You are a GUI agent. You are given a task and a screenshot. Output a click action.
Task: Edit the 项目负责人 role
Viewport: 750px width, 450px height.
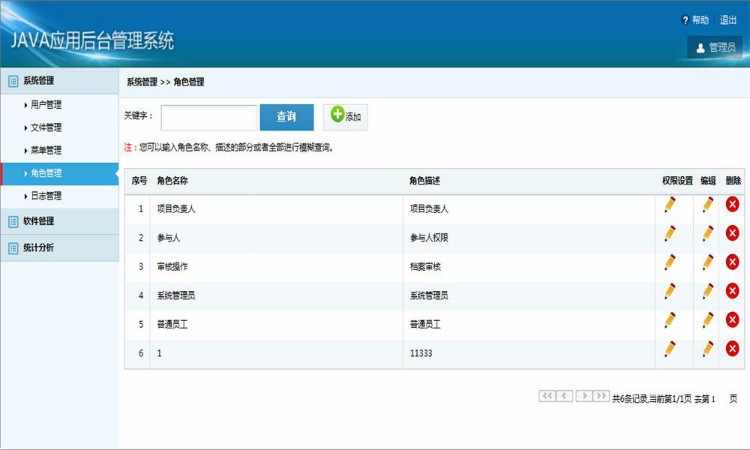pos(707,205)
